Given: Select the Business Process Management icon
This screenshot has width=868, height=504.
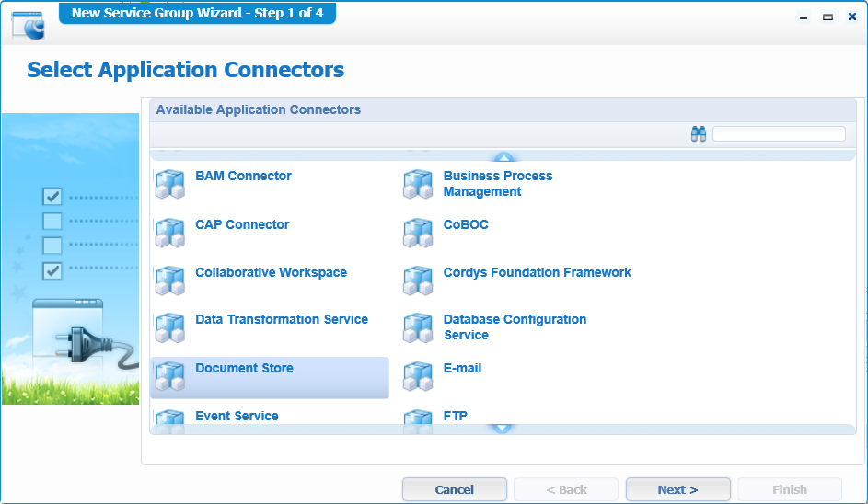Looking at the screenshot, I should (x=418, y=184).
